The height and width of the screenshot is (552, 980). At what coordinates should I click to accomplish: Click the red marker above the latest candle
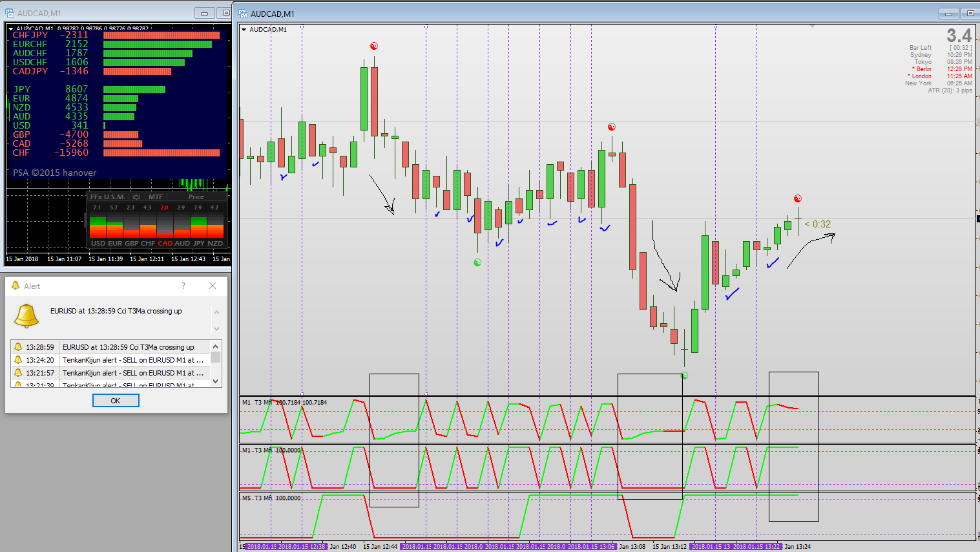(x=798, y=198)
